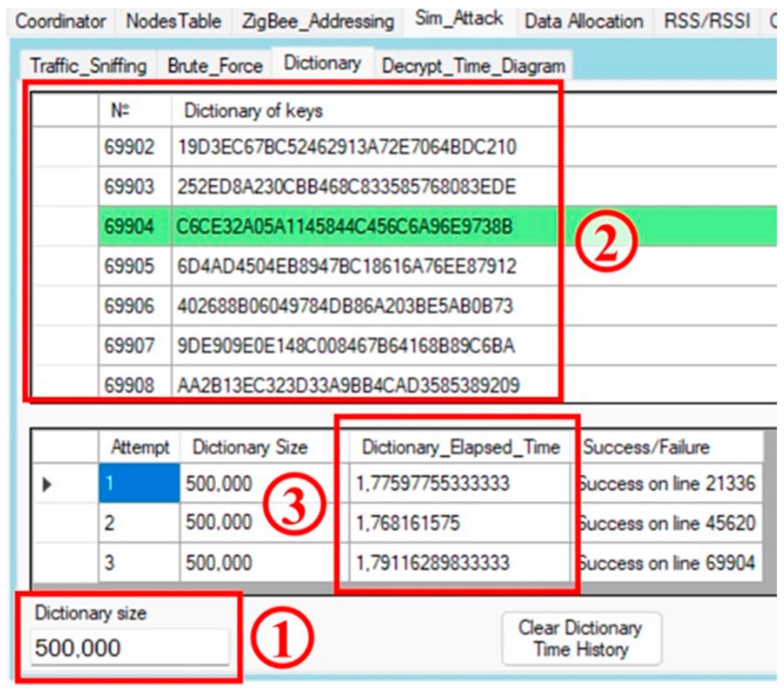Screen dimensions: 784x693
Task: Click key C6CE32A05A1145844C456C6A96E9738B
Action: tap(345, 226)
